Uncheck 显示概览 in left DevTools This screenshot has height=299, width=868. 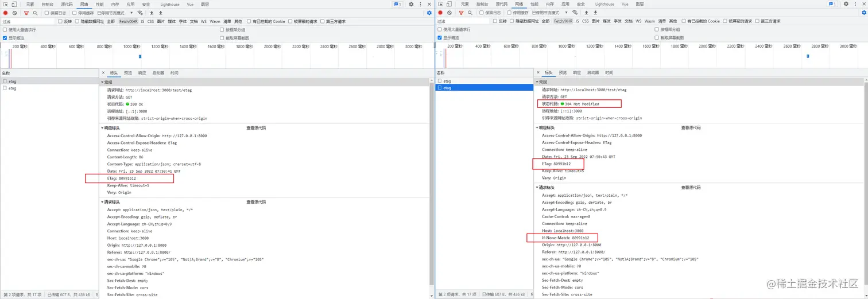point(5,38)
